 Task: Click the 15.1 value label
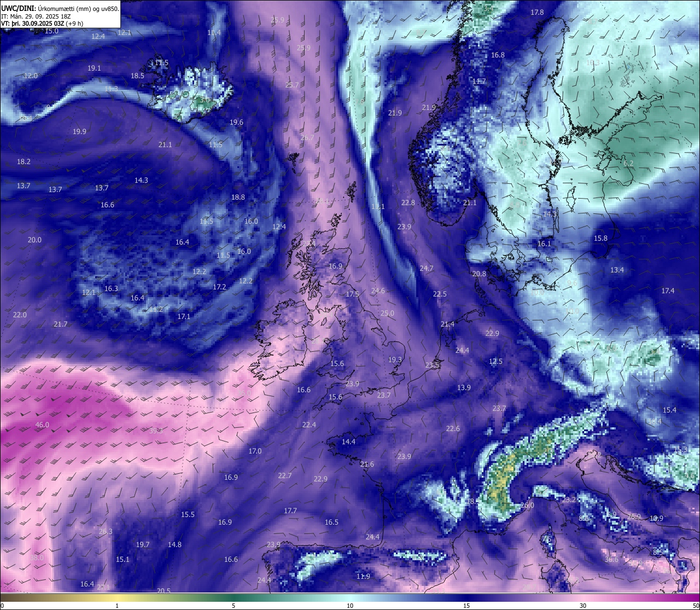(x=122, y=560)
